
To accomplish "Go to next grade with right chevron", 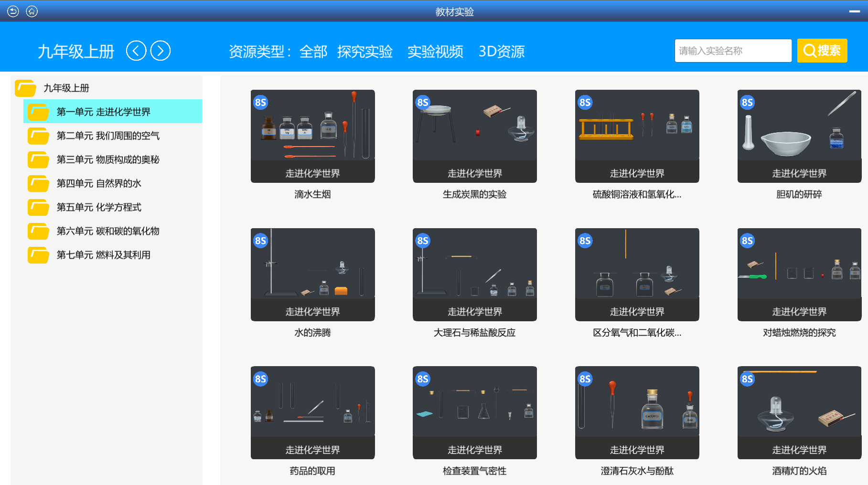I will tap(161, 51).
